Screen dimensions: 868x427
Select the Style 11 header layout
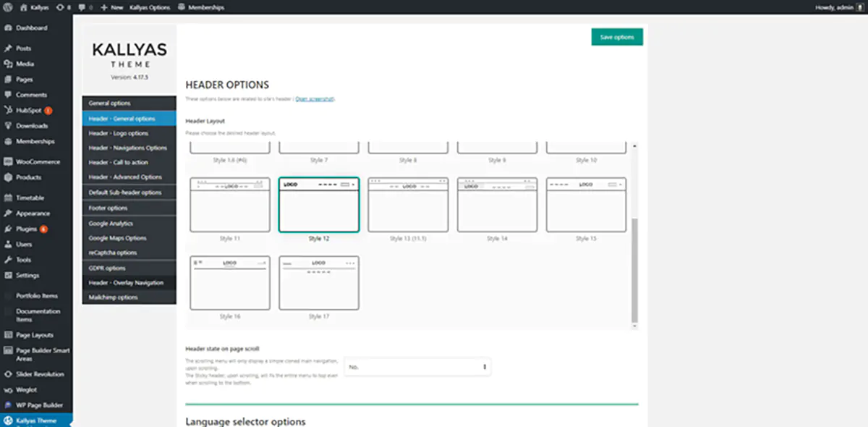click(229, 204)
